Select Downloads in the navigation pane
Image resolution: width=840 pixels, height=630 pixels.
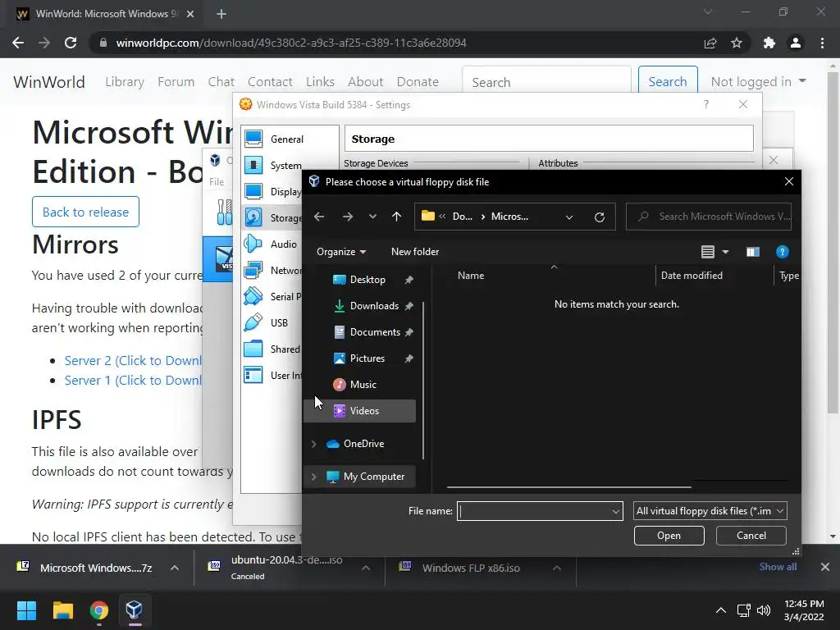tap(374, 306)
